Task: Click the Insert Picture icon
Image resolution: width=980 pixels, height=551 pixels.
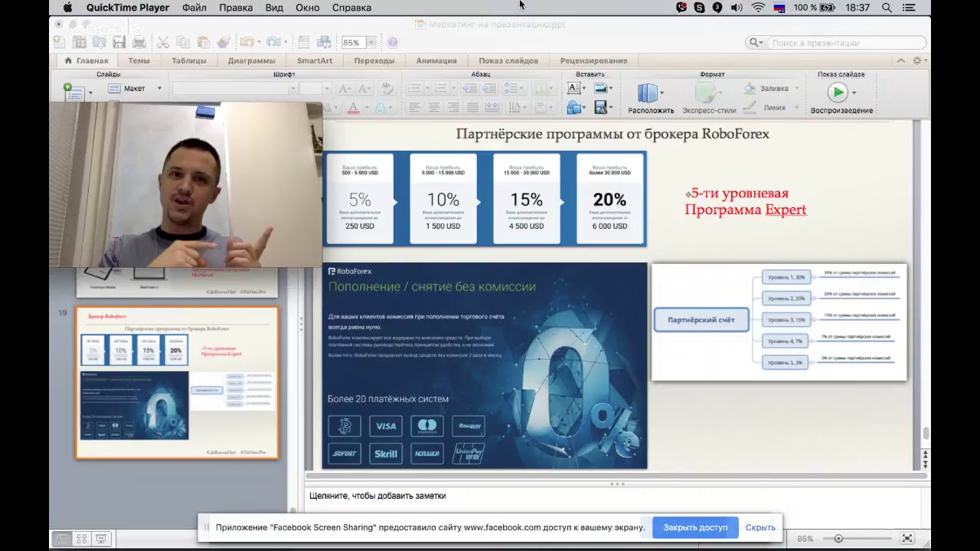Action: (x=600, y=89)
